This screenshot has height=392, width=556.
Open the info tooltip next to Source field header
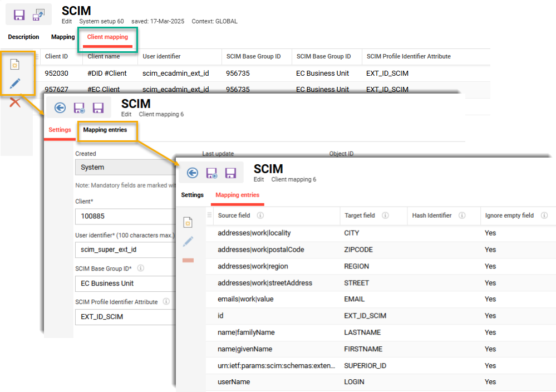261,215
